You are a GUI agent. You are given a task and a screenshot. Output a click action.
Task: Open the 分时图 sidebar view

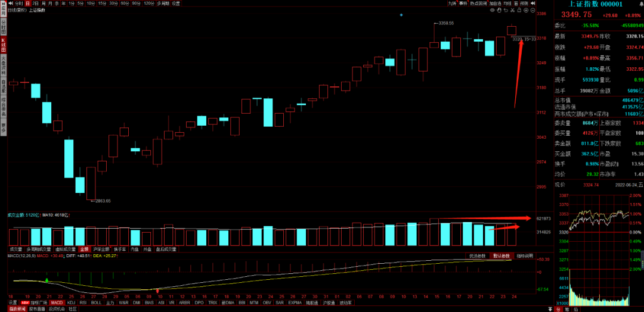pos(4,27)
